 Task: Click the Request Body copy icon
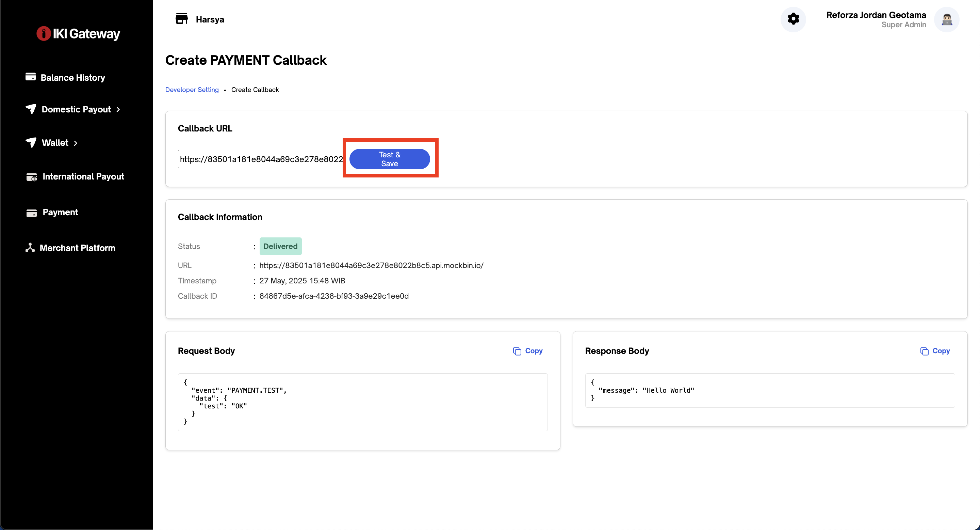click(517, 351)
